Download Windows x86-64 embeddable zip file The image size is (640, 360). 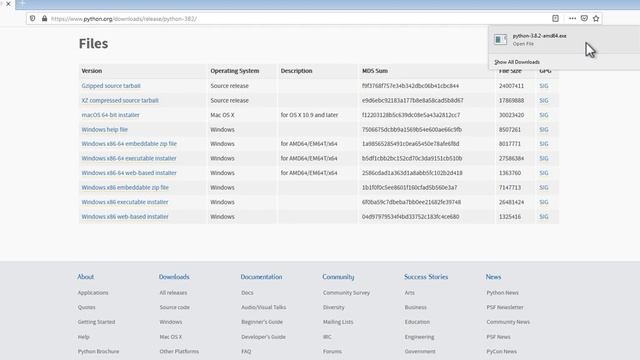129,144
